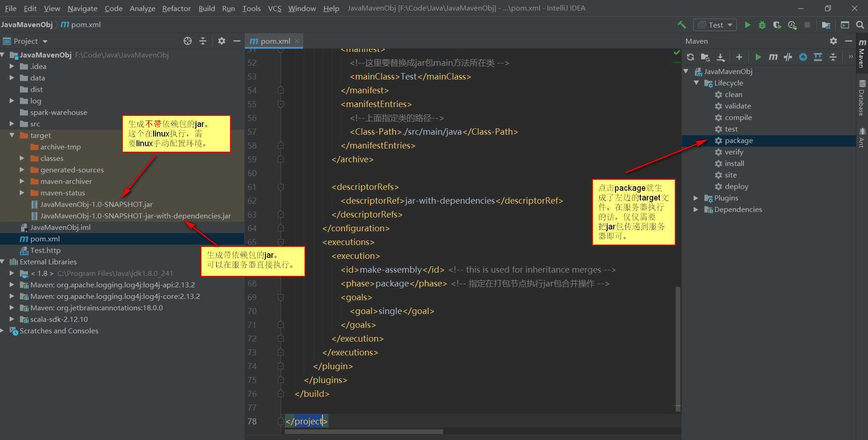
Task: Select the install lifecycle phase
Action: click(x=734, y=163)
